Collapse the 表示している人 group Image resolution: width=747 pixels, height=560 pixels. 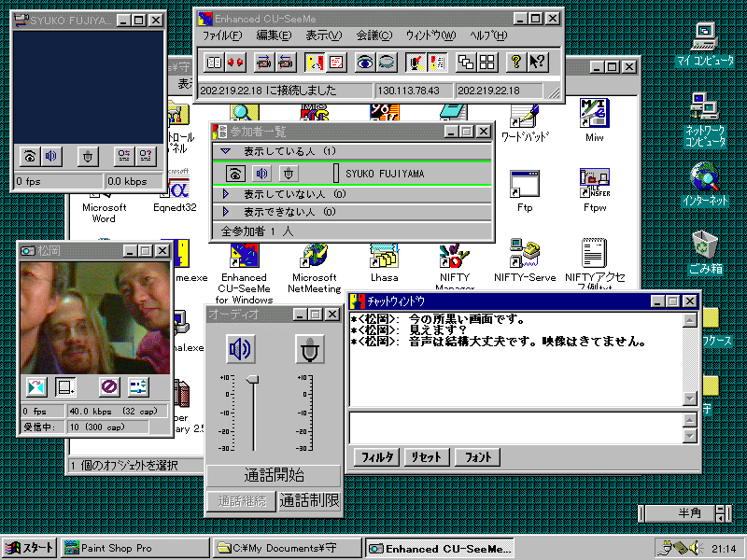(x=225, y=151)
